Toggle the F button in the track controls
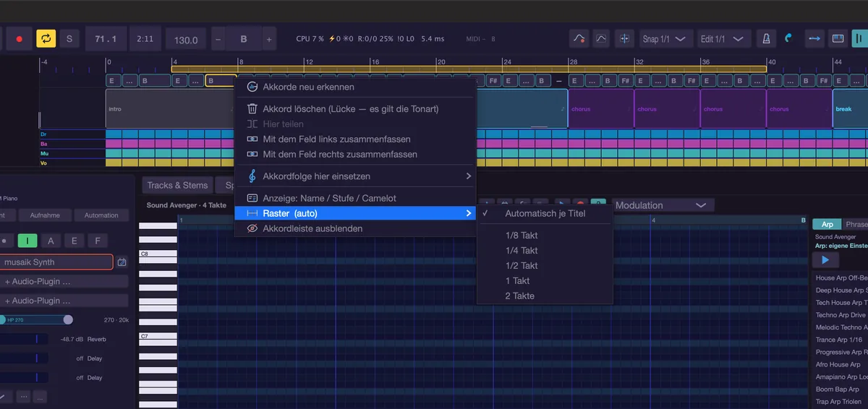This screenshot has height=409, width=868. [98, 241]
